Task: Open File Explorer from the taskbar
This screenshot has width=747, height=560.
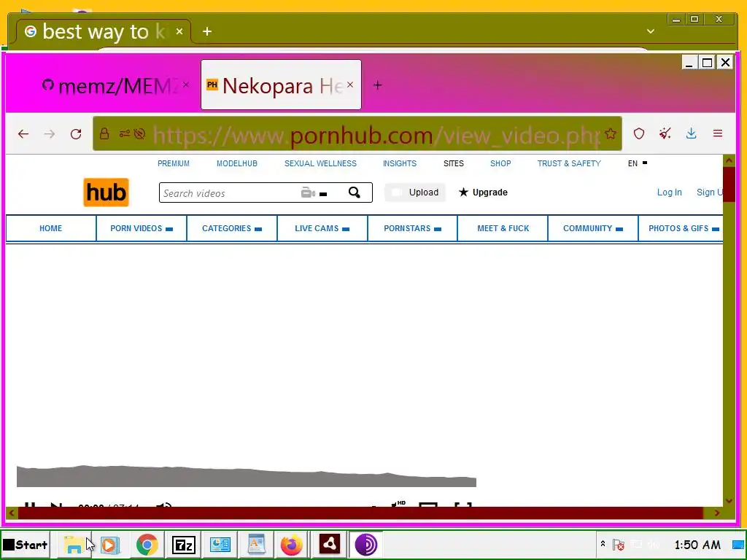Action: (74, 545)
